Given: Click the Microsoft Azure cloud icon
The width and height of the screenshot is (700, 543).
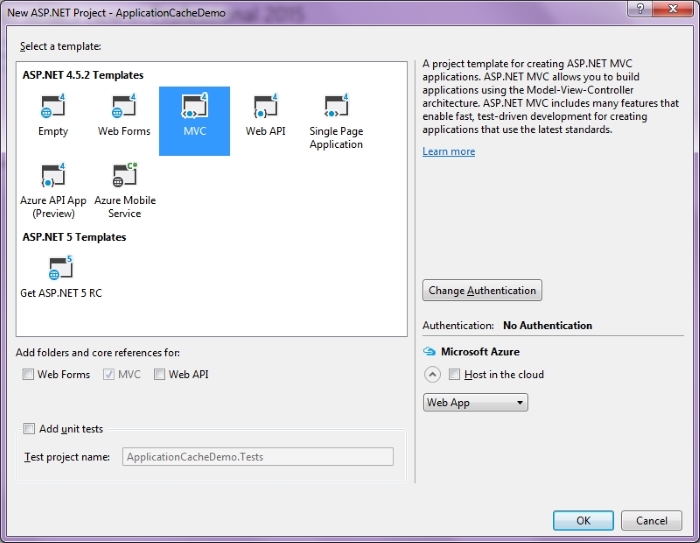Looking at the screenshot, I should (x=429, y=351).
